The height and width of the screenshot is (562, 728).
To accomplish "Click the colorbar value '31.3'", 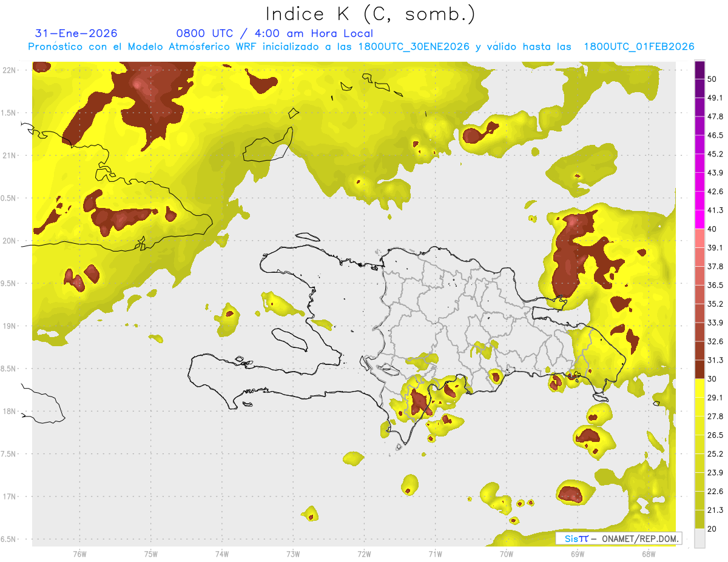I will [715, 360].
